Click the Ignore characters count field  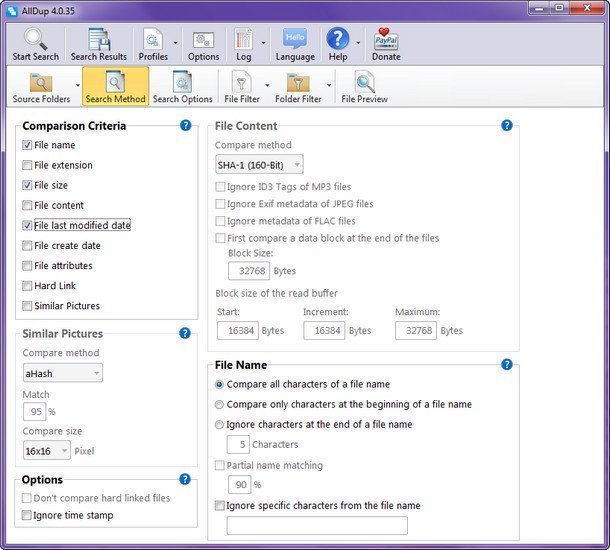pos(238,445)
